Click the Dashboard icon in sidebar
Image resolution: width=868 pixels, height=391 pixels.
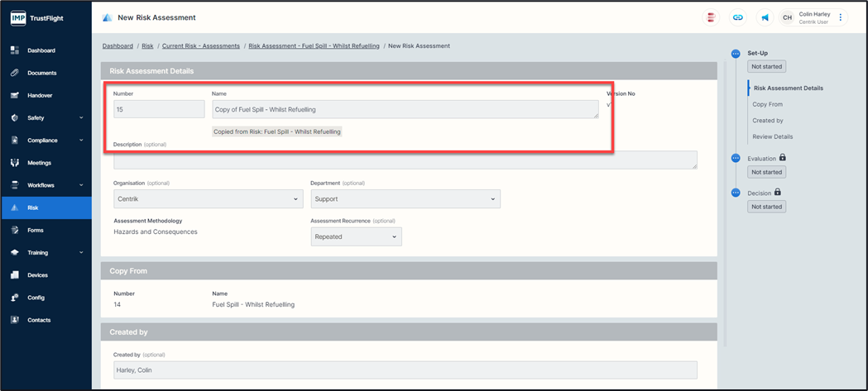click(x=15, y=50)
